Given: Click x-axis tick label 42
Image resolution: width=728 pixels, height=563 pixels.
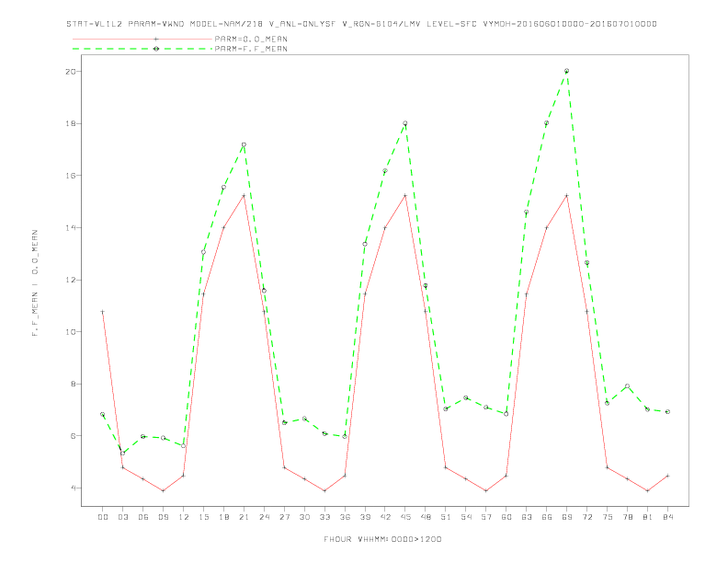Looking at the screenshot, I should click(x=385, y=517).
